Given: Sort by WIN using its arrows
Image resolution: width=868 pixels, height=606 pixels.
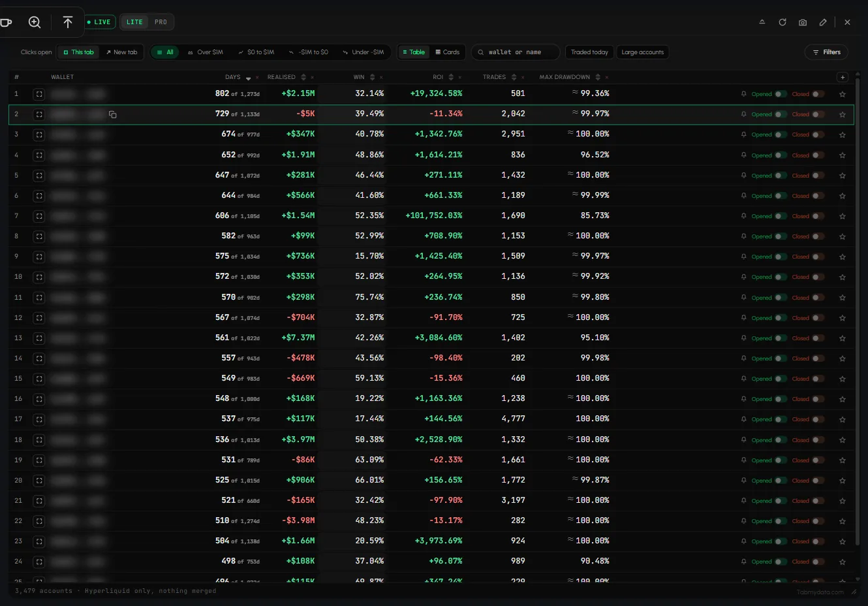Looking at the screenshot, I should (x=373, y=77).
